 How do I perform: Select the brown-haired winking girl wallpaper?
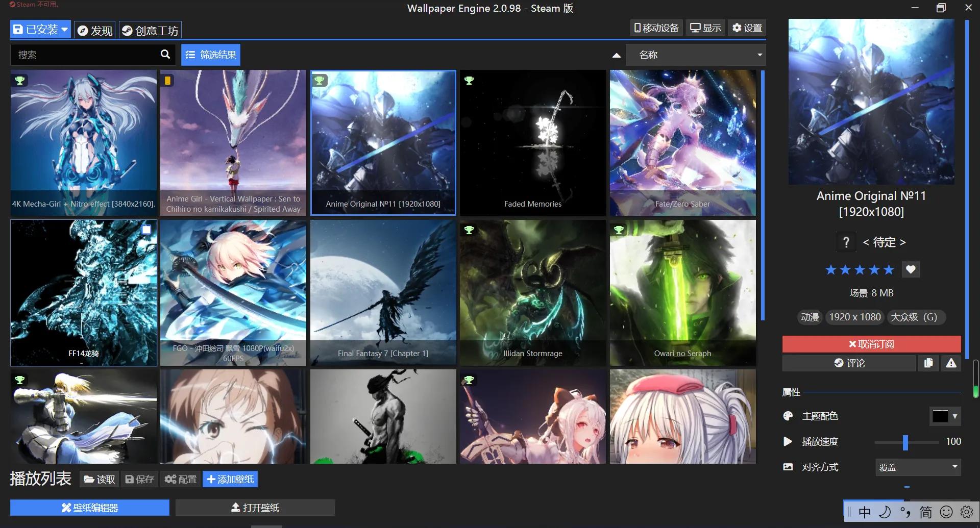coord(233,416)
